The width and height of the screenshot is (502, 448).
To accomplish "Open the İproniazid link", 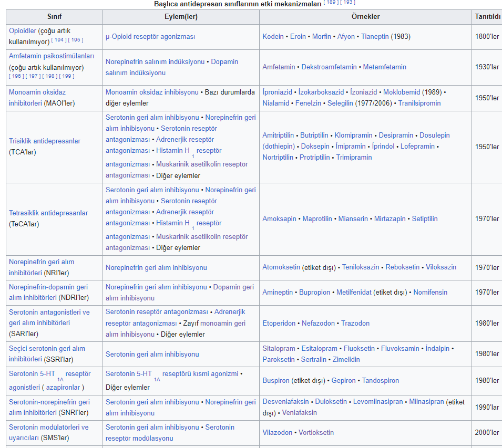I will click(277, 92).
